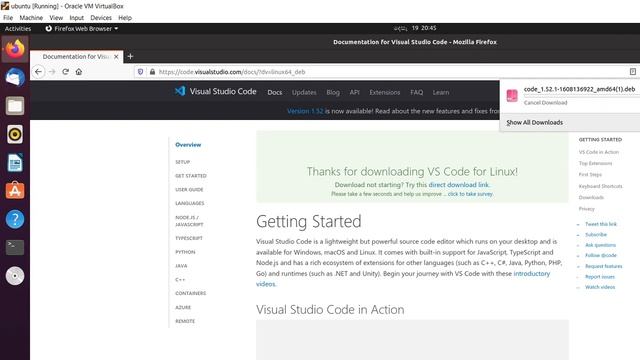Click to take survey link

click(x=470, y=194)
